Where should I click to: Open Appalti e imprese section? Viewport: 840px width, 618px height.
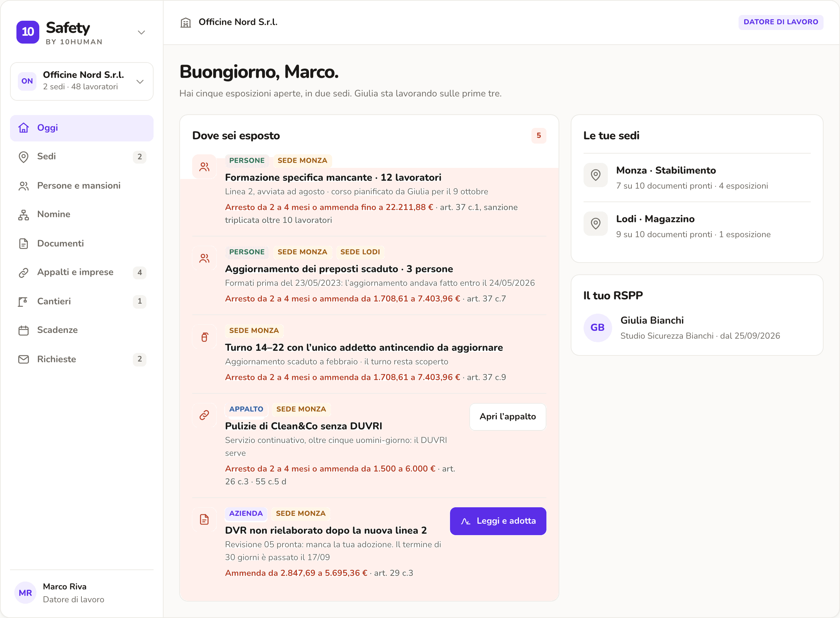[x=81, y=272]
